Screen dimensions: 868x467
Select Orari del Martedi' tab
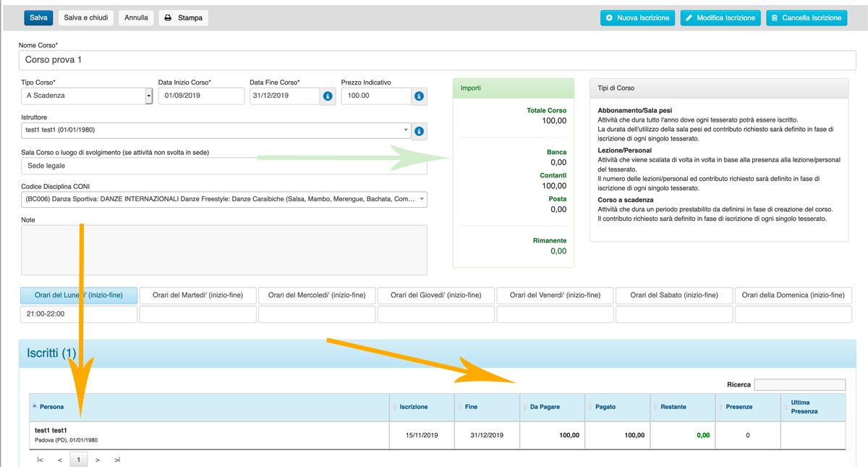(197, 295)
